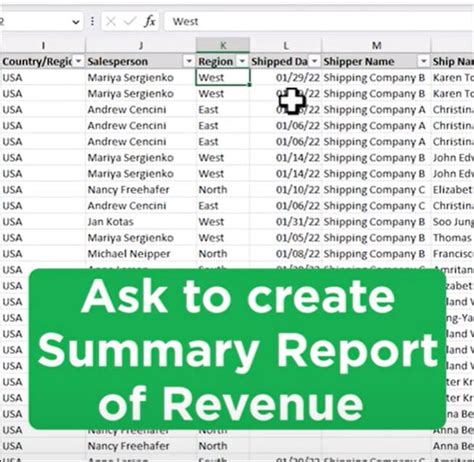Click the cancel X icon in formula bar
Viewport: 474px width, 462px height.
(x=111, y=22)
